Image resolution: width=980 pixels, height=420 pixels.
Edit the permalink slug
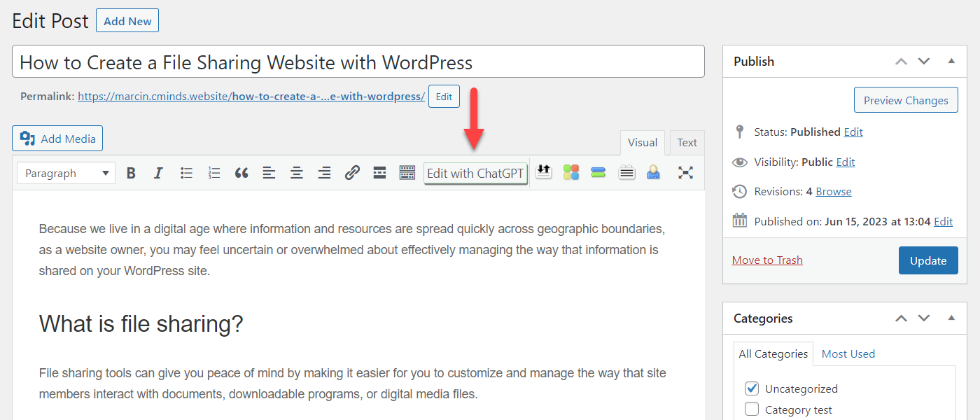pyautogui.click(x=444, y=97)
